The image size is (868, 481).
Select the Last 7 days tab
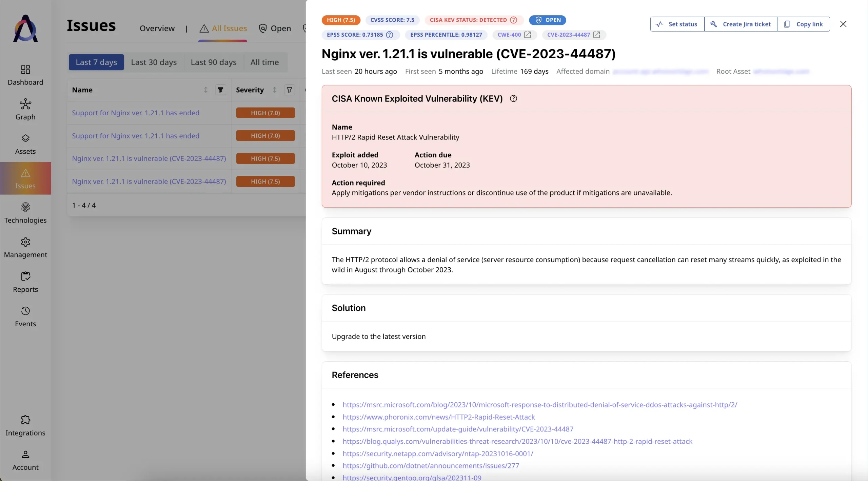point(97,62)
